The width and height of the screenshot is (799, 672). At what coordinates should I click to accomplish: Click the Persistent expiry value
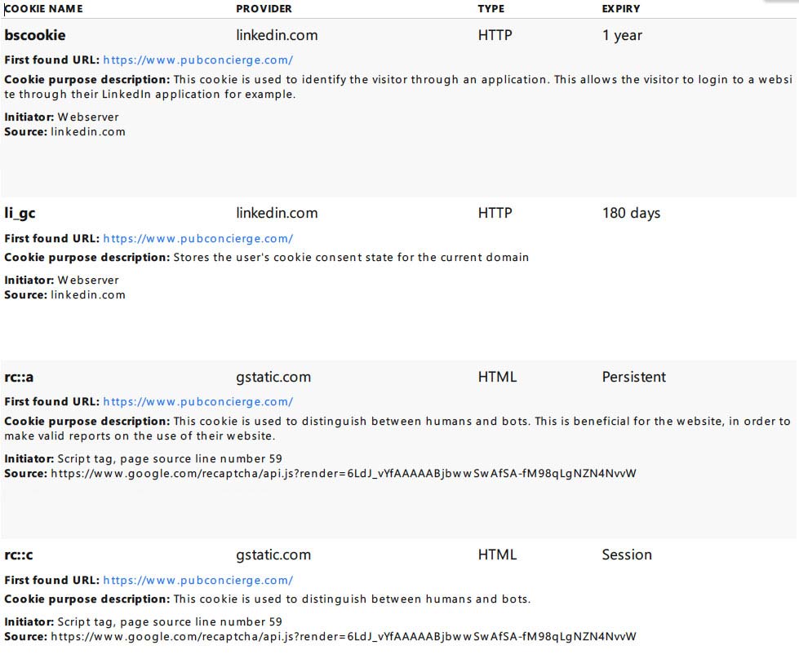click(634, 378)
